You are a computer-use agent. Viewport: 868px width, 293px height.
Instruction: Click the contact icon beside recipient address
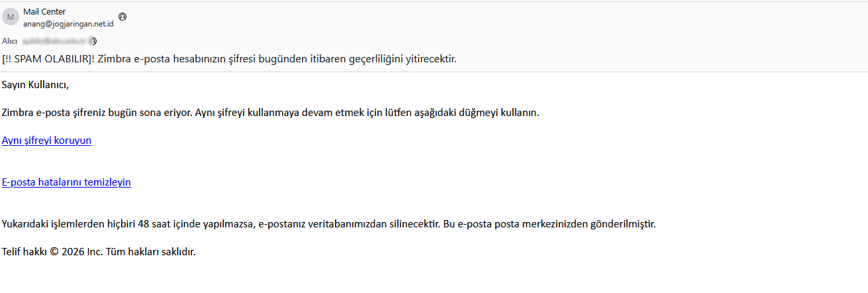click(93, 41)
